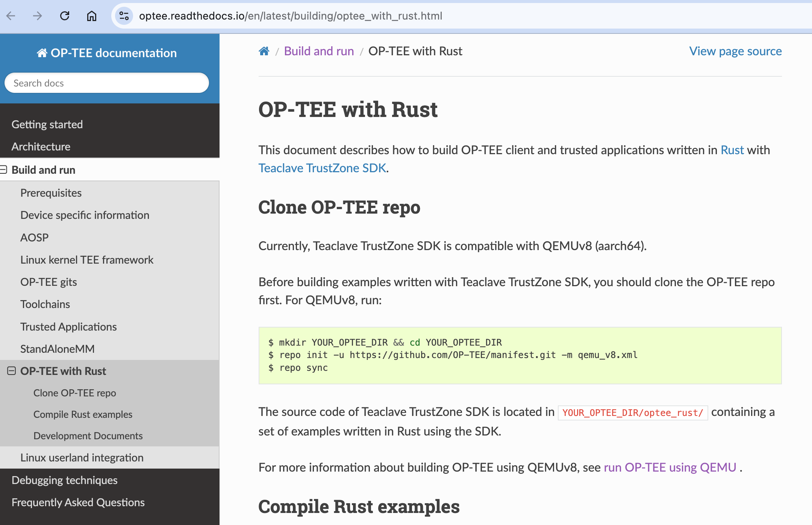Open site information icon in address bar

pyautogui.click(x=124, y=16)
